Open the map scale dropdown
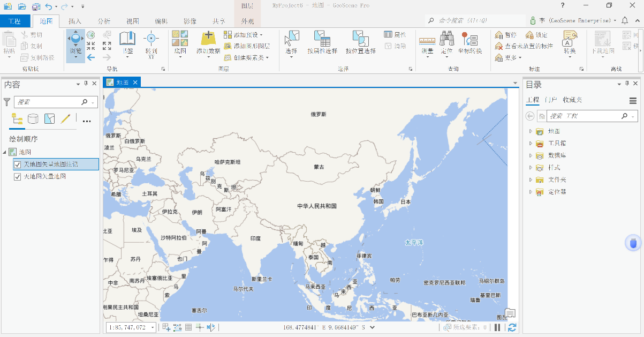Image resolution: width=644 pixels, height=337 pixels. coord(153,327)
